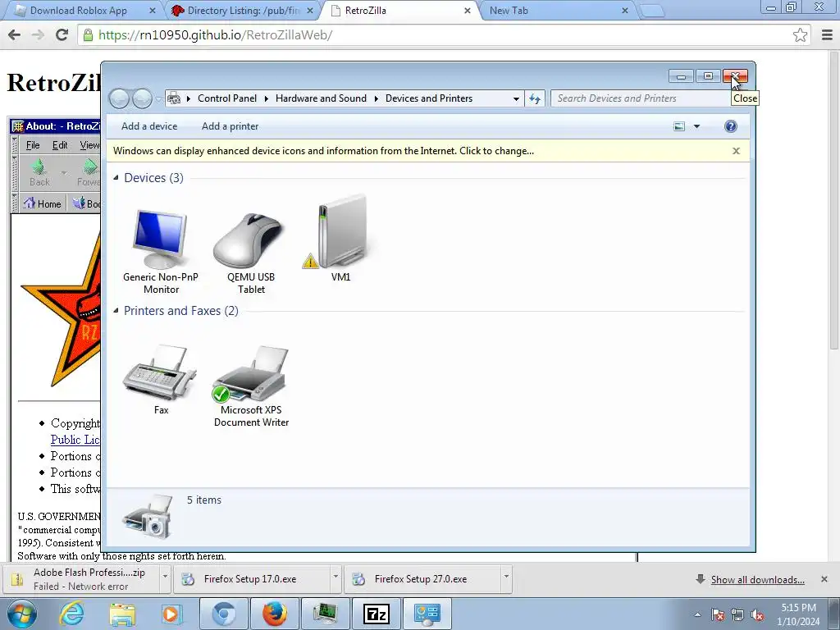Open Windows Explorer folder taskbar icon

pyautogui.click(x=122, y=614)
